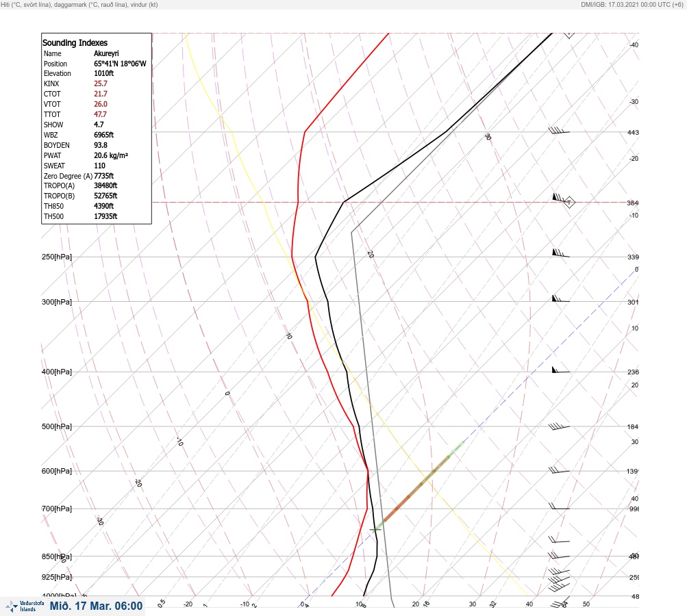Click the 400[hPa] pressure label
This screenshot has width=687, height=616.
(x=57, y=372)
